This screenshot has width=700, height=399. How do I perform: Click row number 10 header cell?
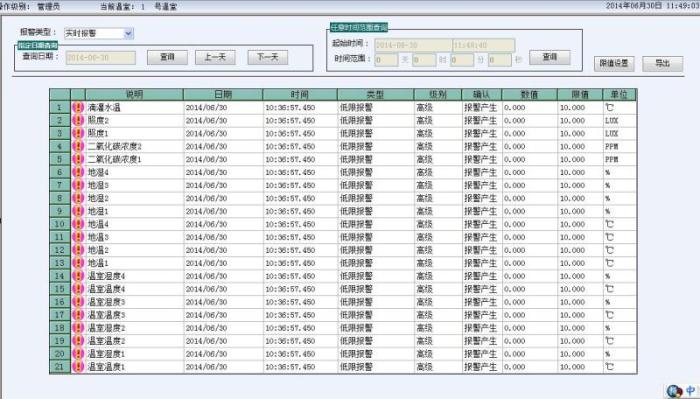[60, 224]
